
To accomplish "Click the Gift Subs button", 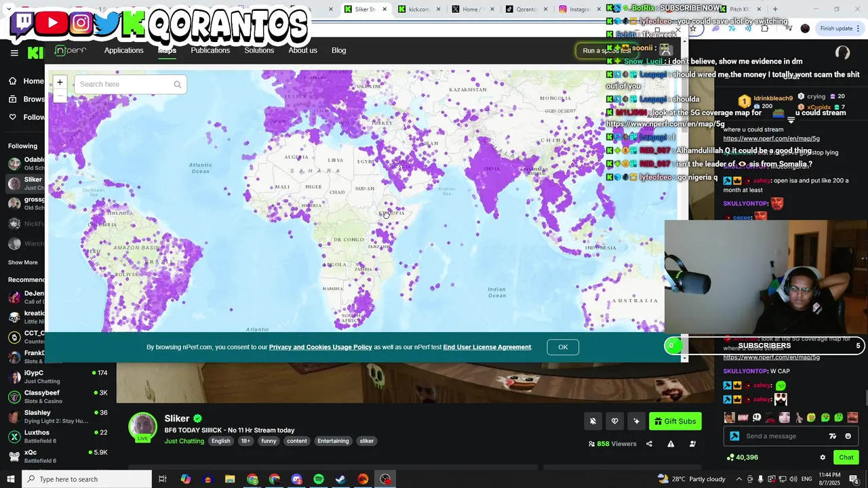I will pyautogui.click(x=675, y=421).
